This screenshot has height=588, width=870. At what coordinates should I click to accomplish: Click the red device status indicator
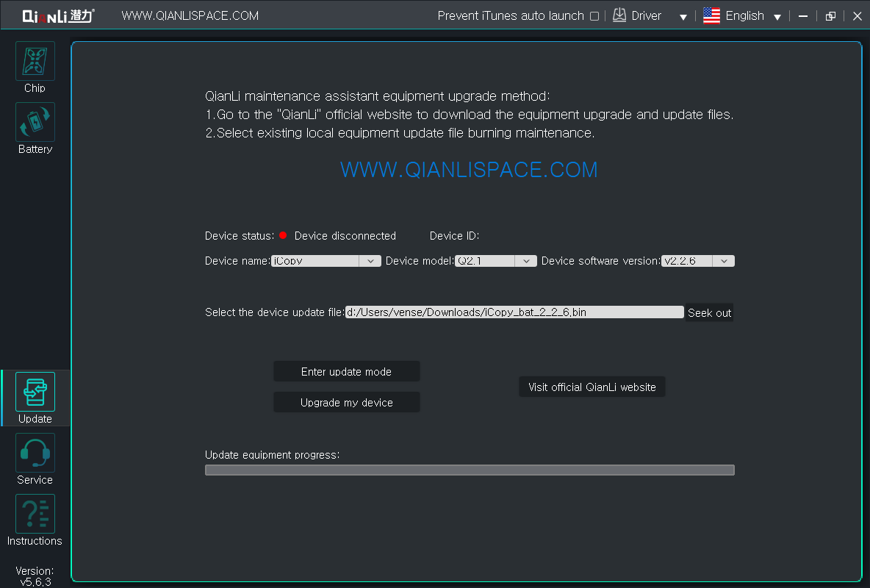[283, 235]
